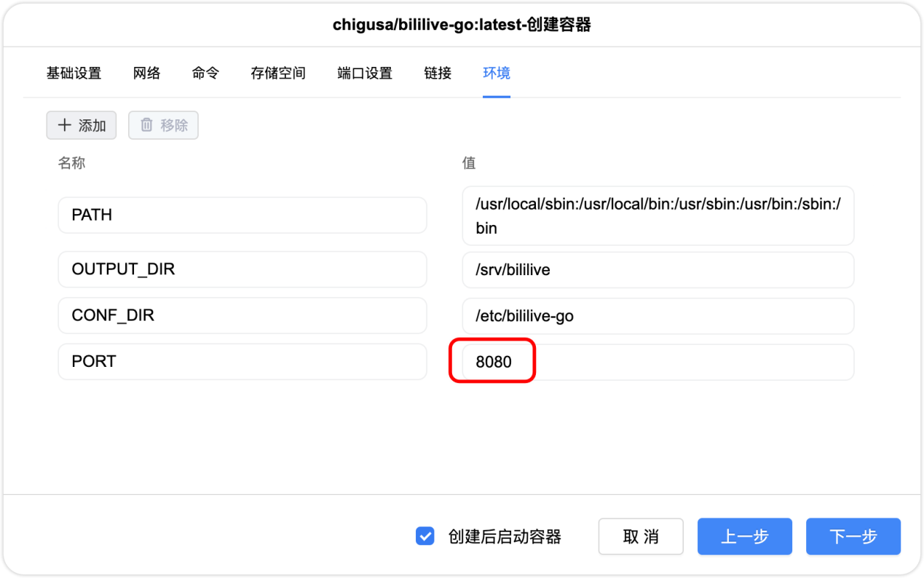Select the PATH variable name field
The image size is (924, 578).
click(242, 215)
